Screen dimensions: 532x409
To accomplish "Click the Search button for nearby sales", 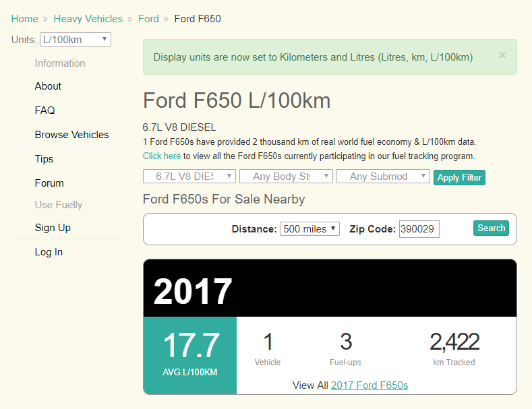I will click(491, 228).
